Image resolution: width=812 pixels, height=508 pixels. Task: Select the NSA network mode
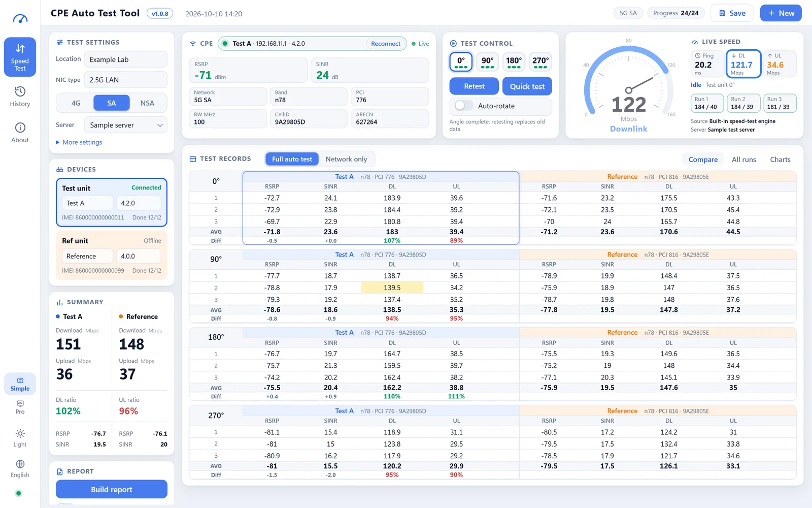coord(147,103)
